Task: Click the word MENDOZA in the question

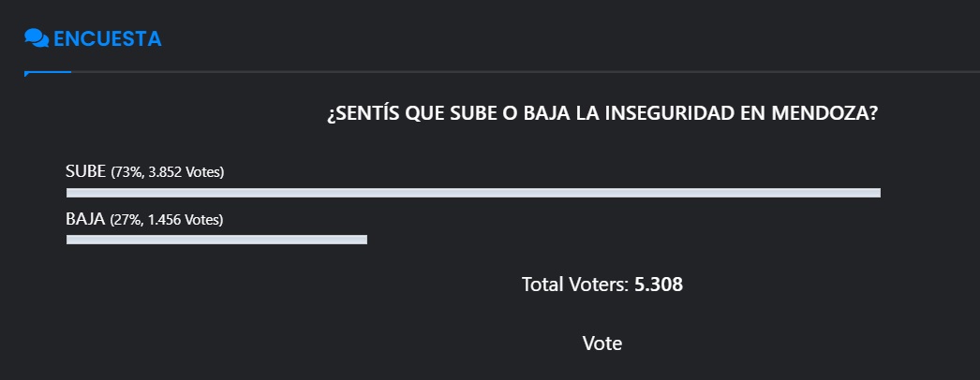Action: (825, 114)
